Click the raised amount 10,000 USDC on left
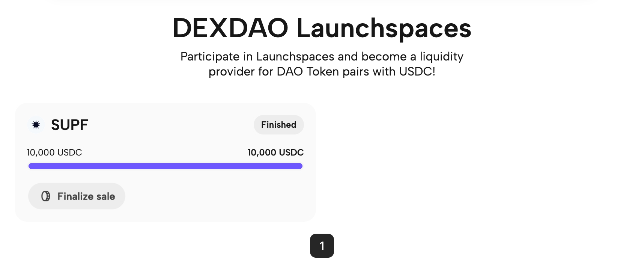644x272 pixels. pyautogui.click(x=54, y=153)
